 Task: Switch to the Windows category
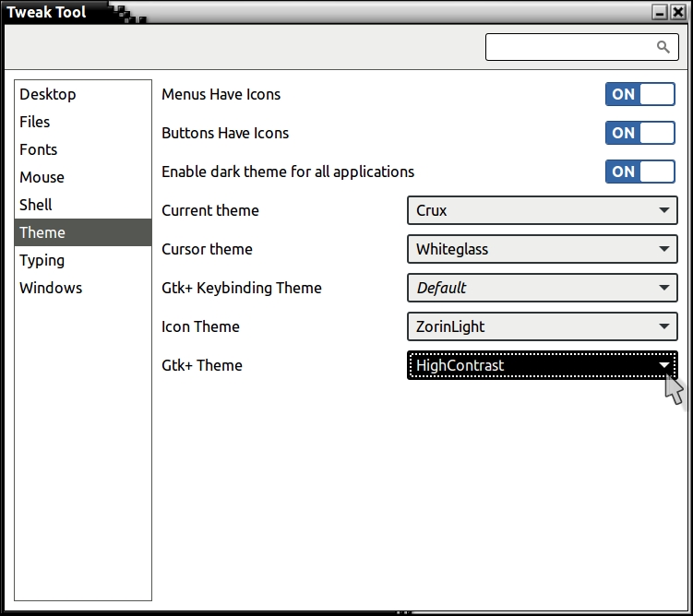[51, 288]
